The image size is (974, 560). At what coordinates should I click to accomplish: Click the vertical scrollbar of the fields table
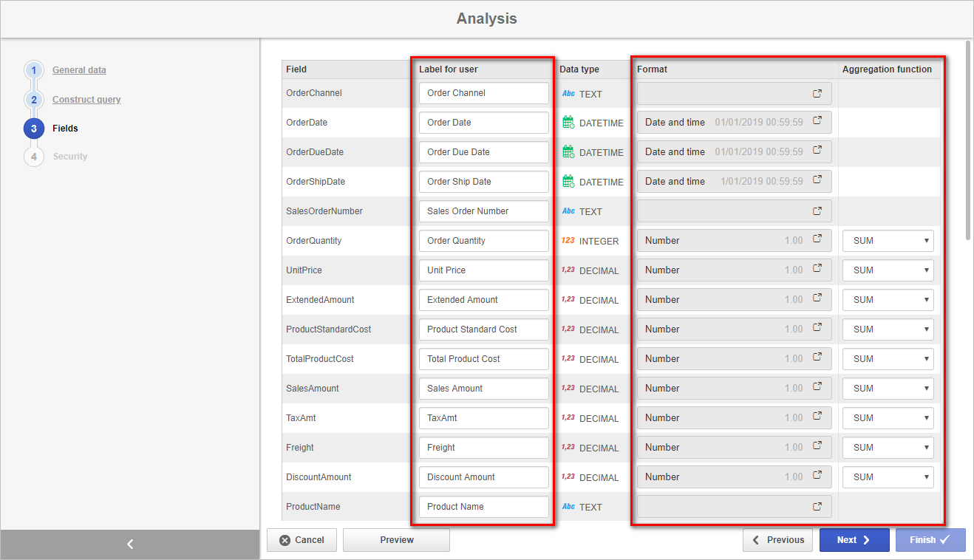[969, 140]
